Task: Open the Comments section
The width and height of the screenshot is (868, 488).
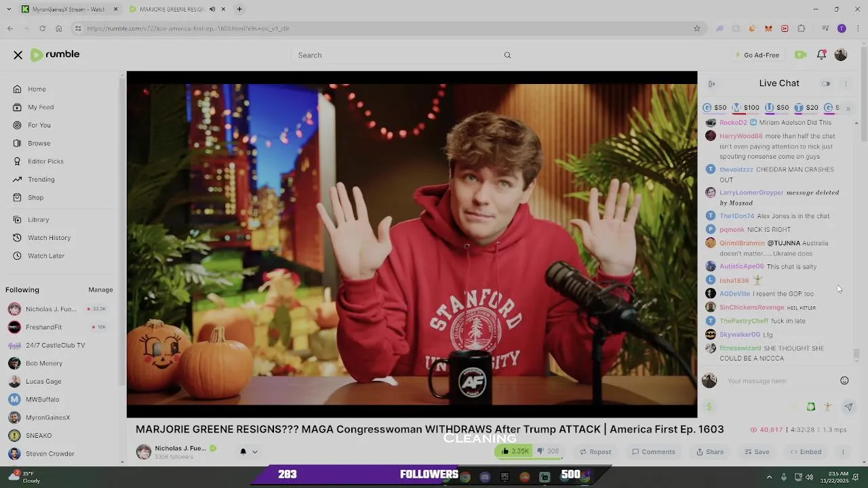Action: click(653, 452)
